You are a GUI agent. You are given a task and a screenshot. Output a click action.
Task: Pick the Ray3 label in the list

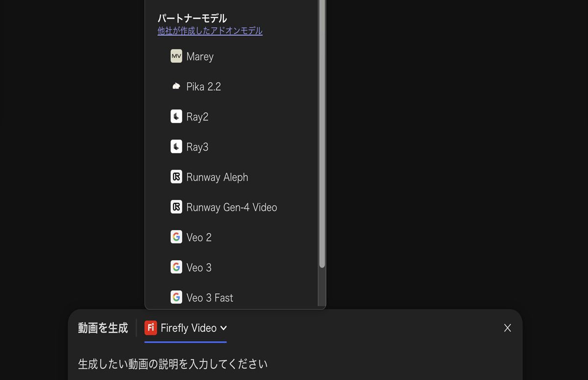click(x=197, y=147)
